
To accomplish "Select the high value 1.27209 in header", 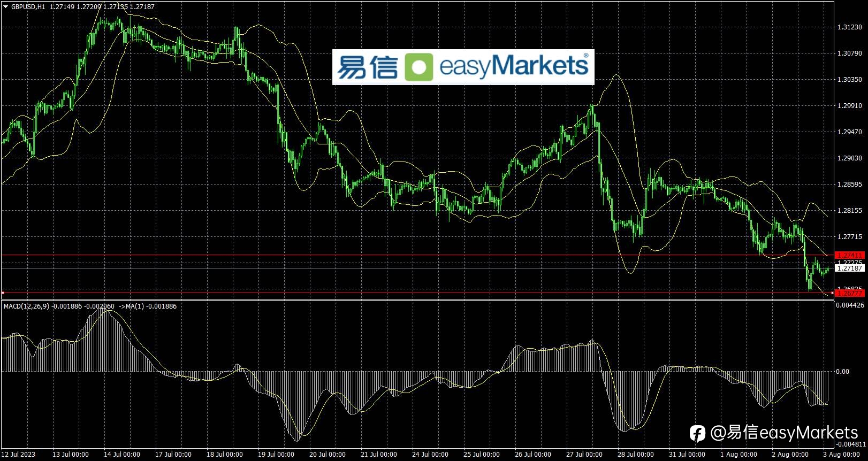I will [x=88, y=7].
